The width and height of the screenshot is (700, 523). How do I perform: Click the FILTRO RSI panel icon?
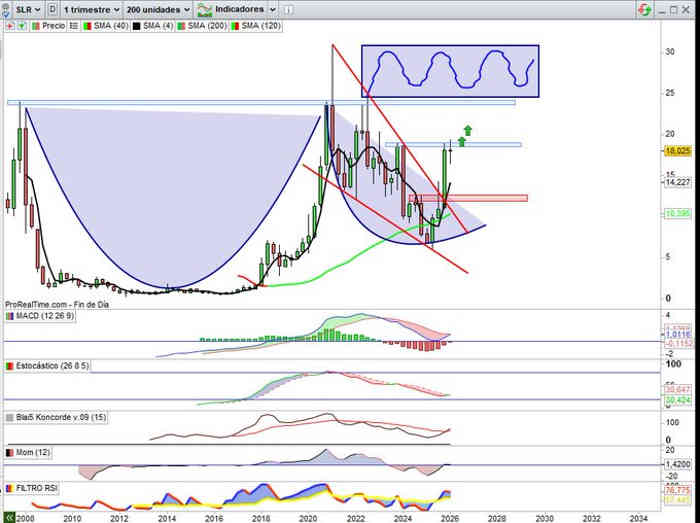(9, 488)
